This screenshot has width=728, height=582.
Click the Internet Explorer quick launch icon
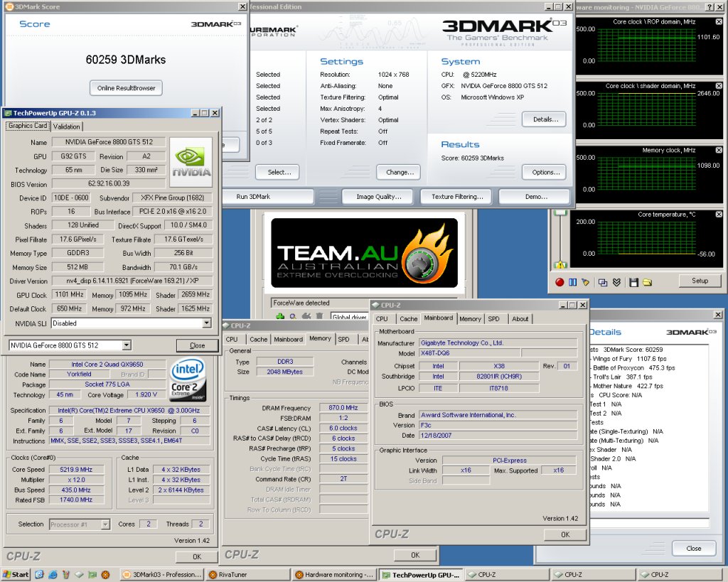pyautogui.click(x=53, y=575)
